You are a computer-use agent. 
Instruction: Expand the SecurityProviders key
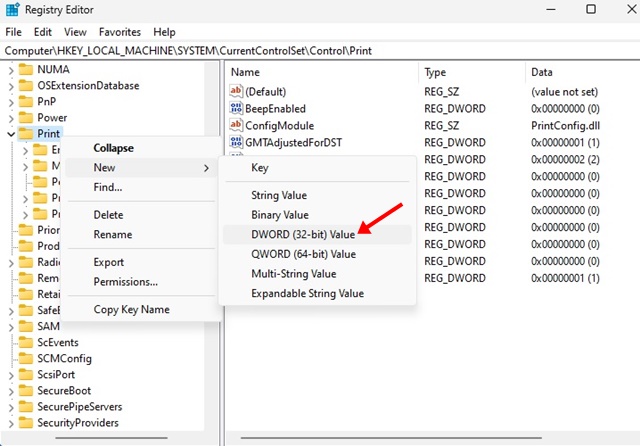(11, 424)
